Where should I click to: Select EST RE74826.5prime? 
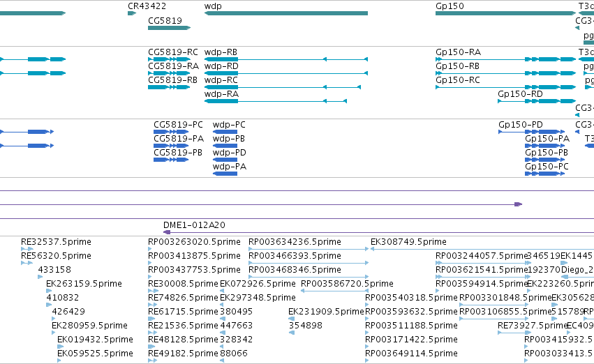pyautogui.click(x=183, y=298)
